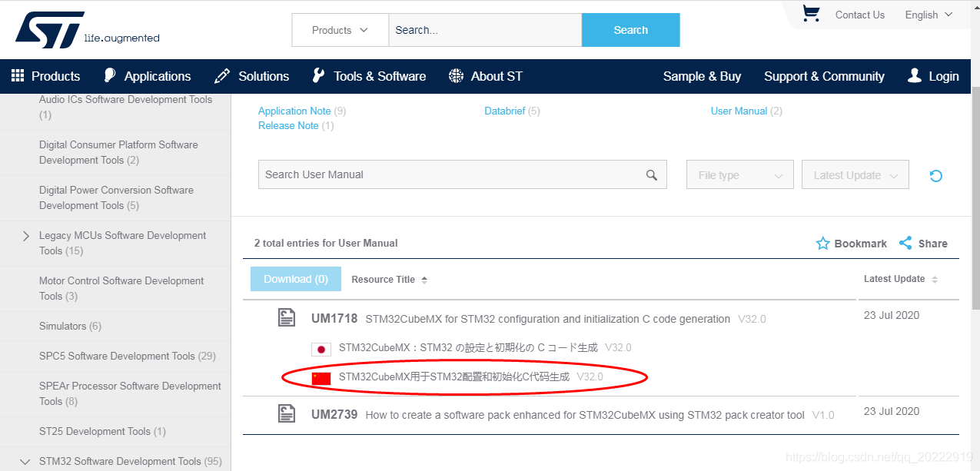The image size is (980, 471).
Task: Select Audio ICs Software Development Tools
Action: 125,107
